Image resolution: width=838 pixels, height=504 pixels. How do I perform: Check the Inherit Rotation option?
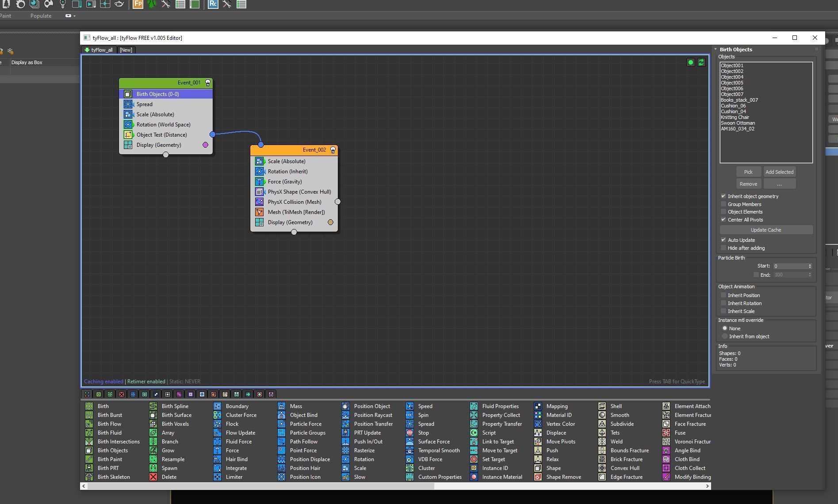tap(723, 303)
